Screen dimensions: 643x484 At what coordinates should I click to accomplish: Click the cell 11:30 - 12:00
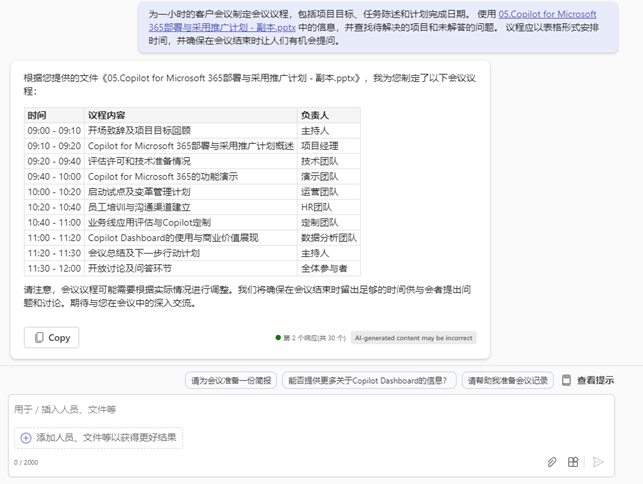(x=54, y=268)
